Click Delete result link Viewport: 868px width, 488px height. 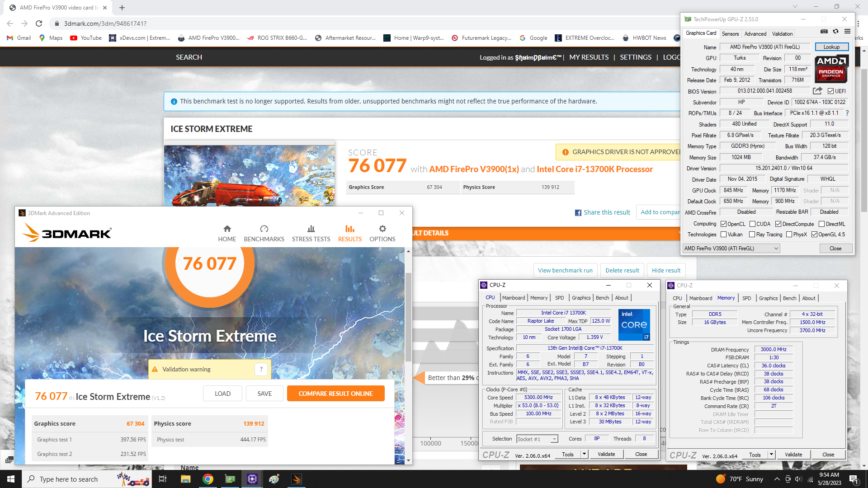622,271
